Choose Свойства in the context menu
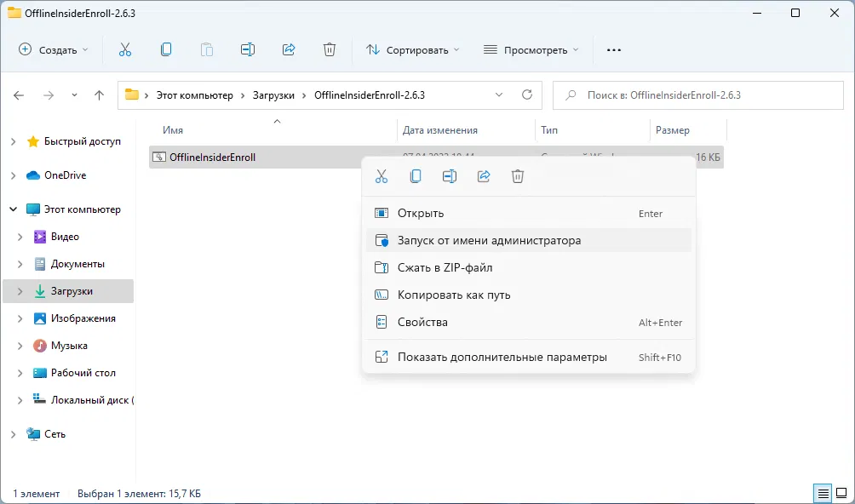Screen dimensions: 855x504 click(x=529, y=322)
